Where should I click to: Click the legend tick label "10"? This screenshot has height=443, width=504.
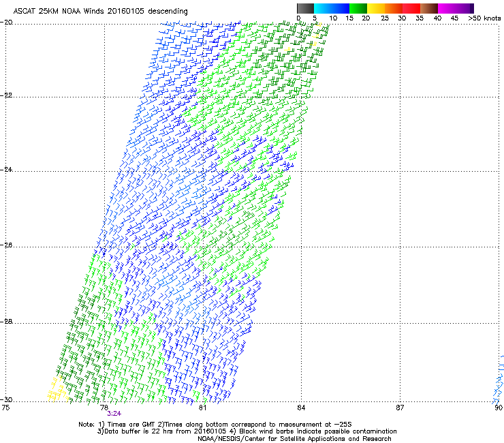333,18
